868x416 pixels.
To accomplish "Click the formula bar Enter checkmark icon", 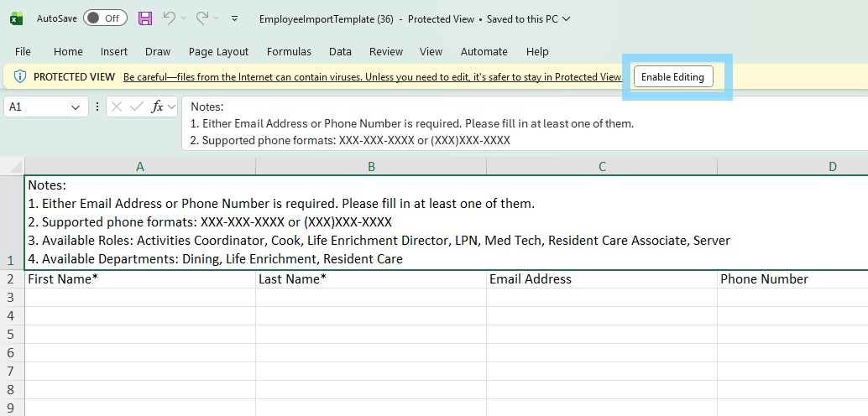I will (136, 107).
